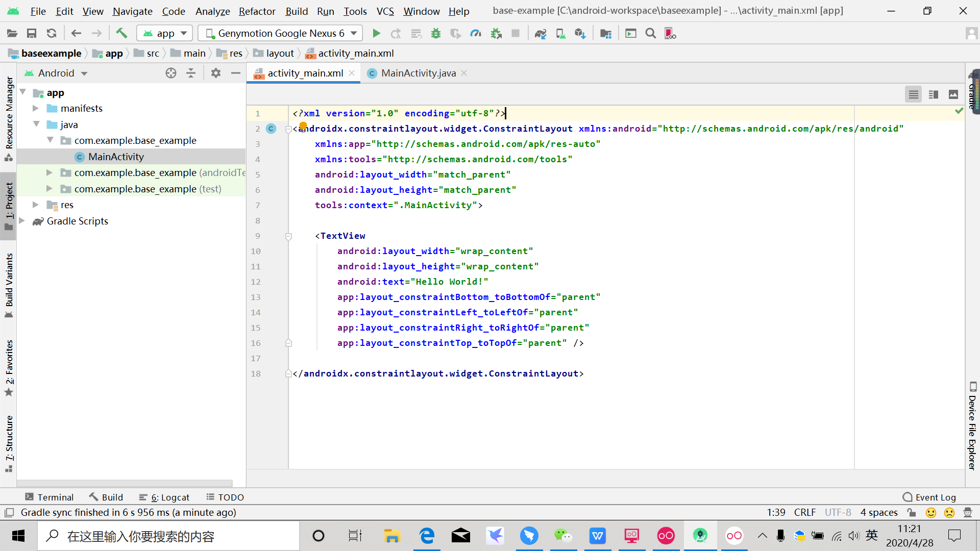Sync project with Gradle files
This screenshot has height=551, width=980.
click(540, 33)
